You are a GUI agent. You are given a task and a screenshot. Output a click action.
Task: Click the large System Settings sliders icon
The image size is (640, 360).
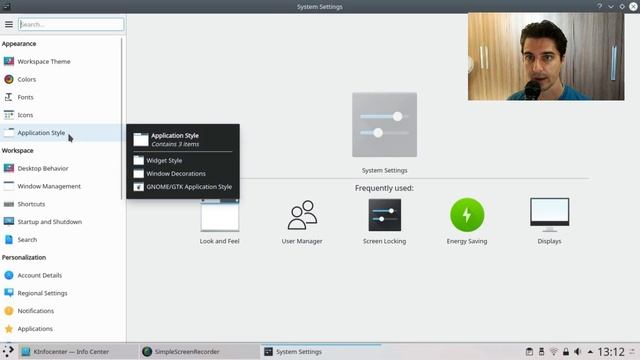click(384, 124)
